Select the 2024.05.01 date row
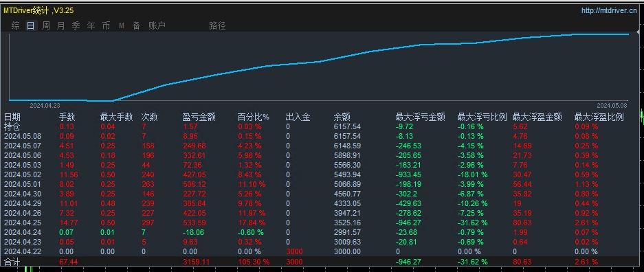 [x=23, y=184]
